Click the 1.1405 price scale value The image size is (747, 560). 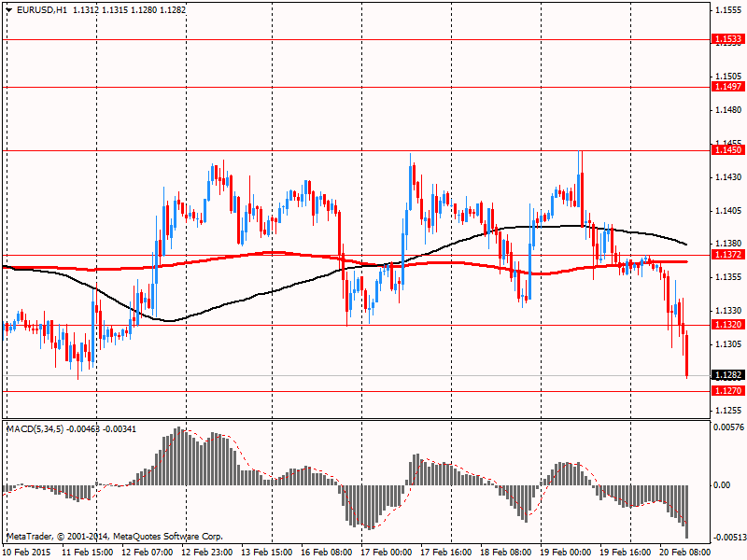click(728, 211)
